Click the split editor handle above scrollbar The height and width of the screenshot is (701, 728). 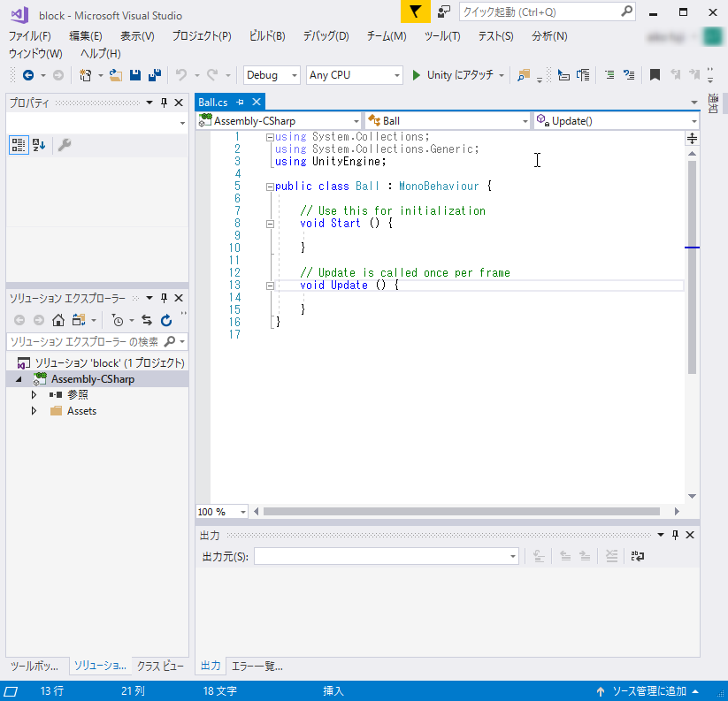click(x=692, y=138)
